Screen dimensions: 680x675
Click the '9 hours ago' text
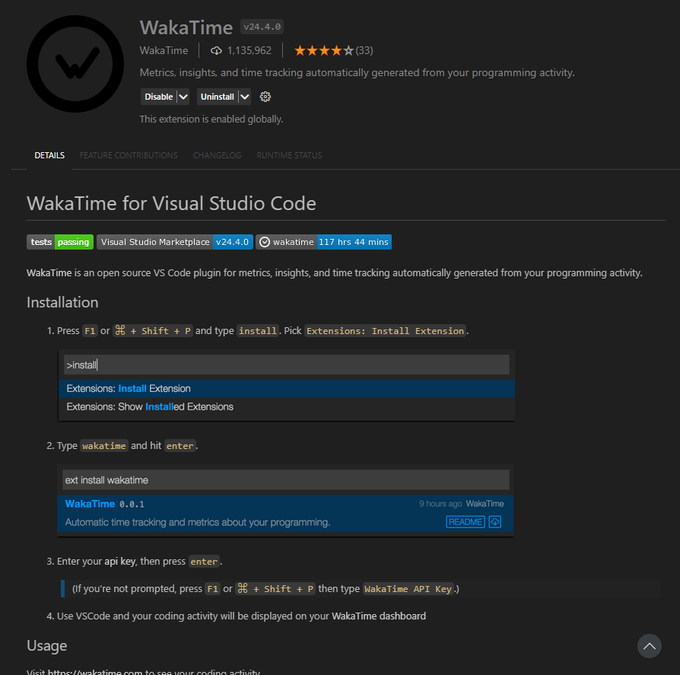tap(440, 504)
